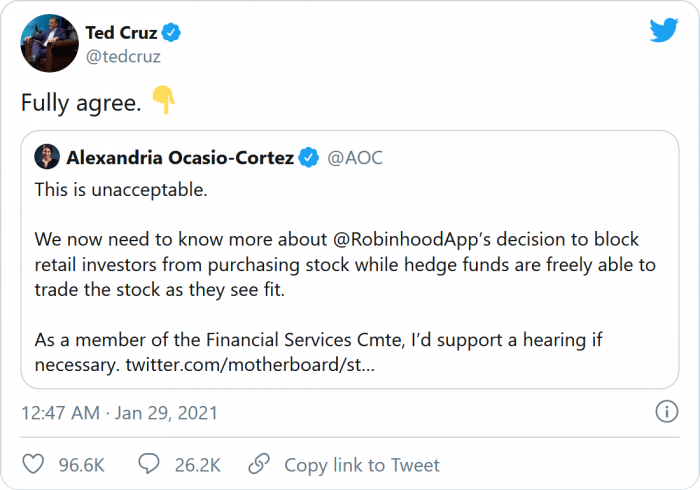The height and width of the screenshot is (490, 700).
Task: Click the heart like icon
Action: [x=33, y=465]
